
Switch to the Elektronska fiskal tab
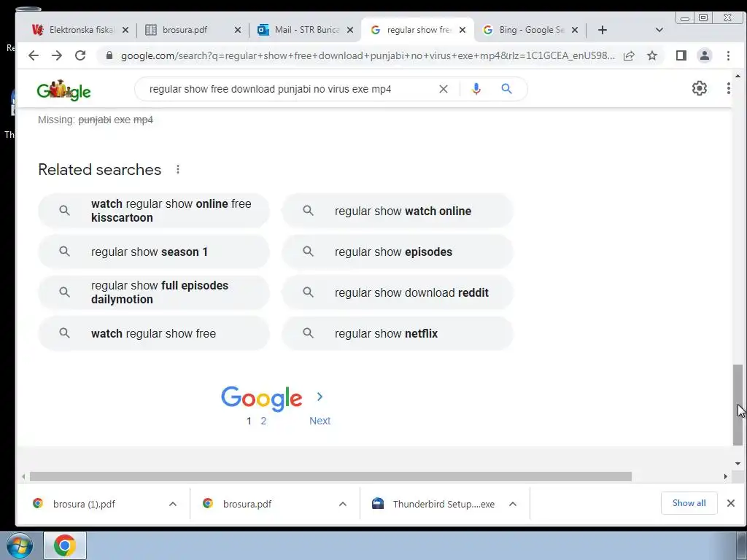tap(80, 30)
